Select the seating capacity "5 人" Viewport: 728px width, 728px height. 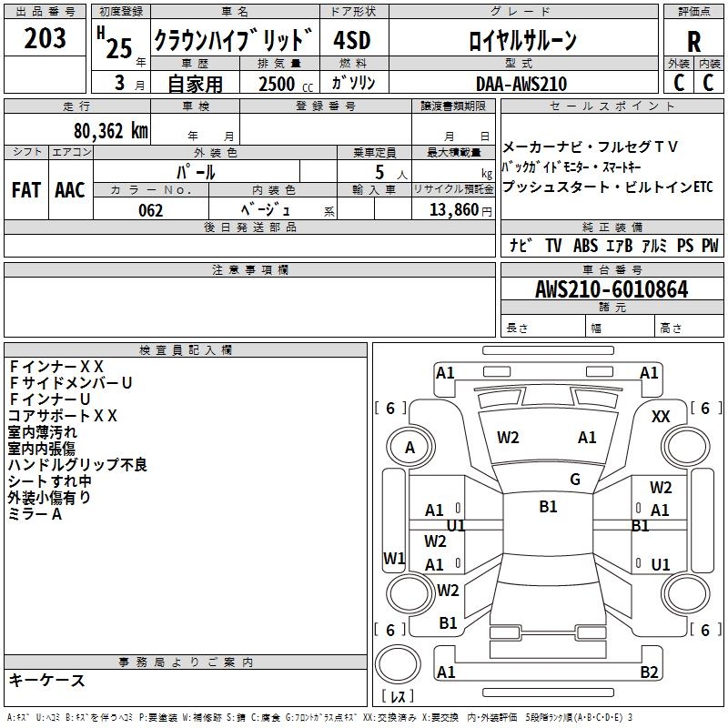point(391,172)
